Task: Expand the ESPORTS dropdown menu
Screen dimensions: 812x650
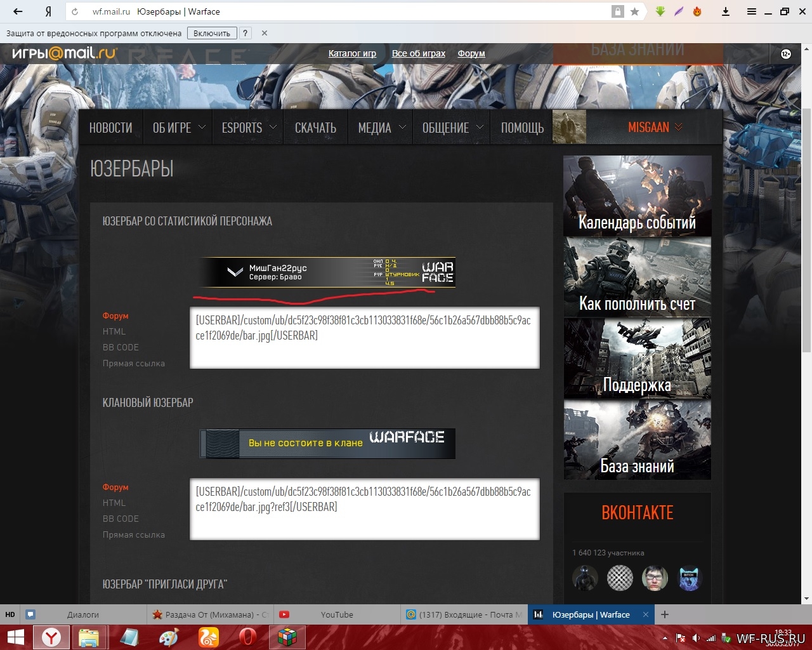Action: 249,128
